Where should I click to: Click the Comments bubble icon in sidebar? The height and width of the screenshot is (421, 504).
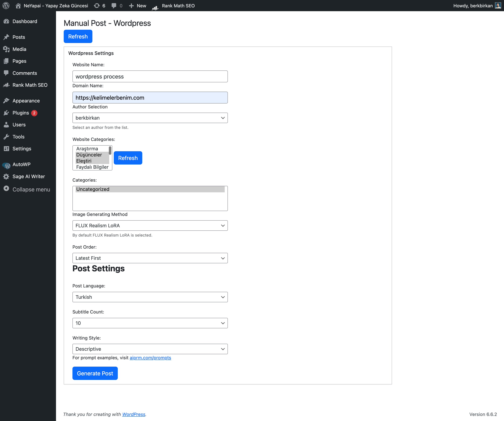coord(6,73)
